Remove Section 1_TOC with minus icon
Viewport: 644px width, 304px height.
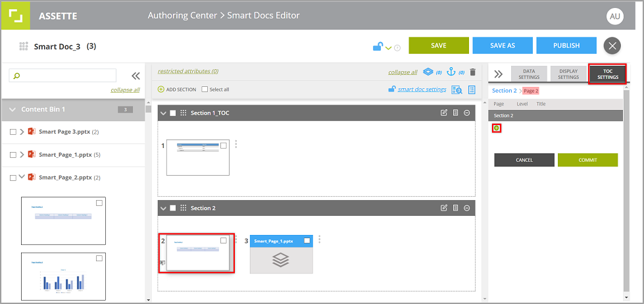point(466,113)
